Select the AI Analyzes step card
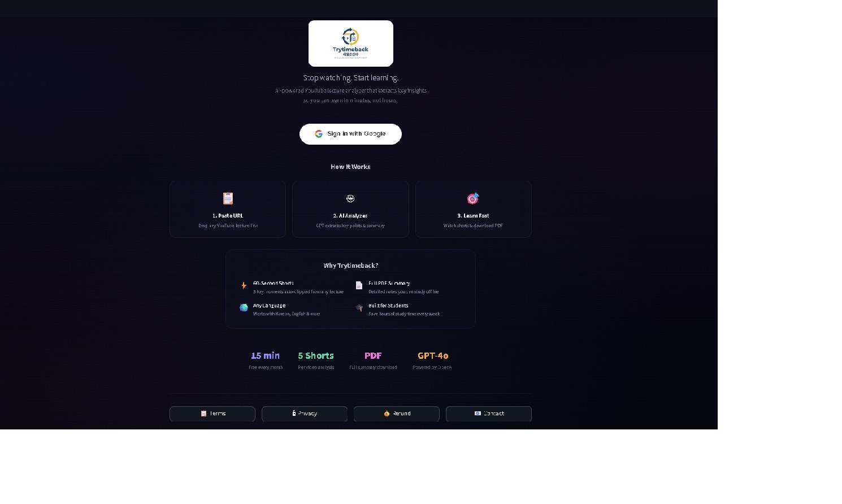Viewport: 842px width, 504px height. click(x=350, y=209)
